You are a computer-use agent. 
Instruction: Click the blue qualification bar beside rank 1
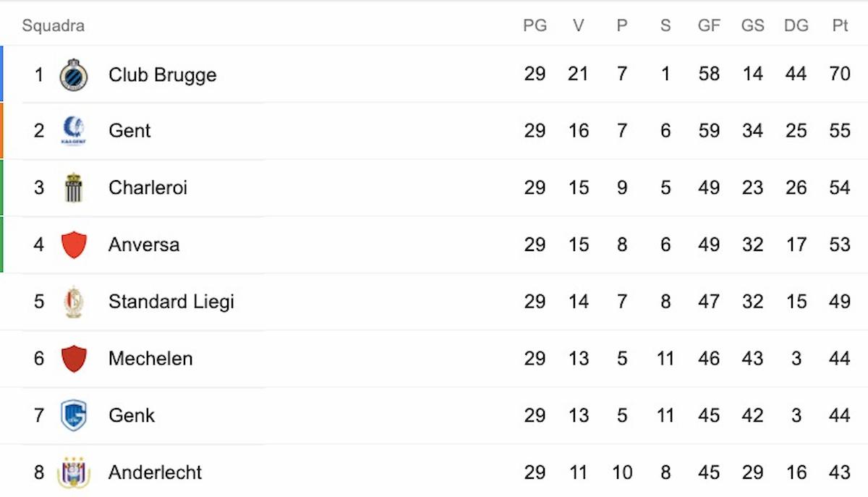pos(1,74)
